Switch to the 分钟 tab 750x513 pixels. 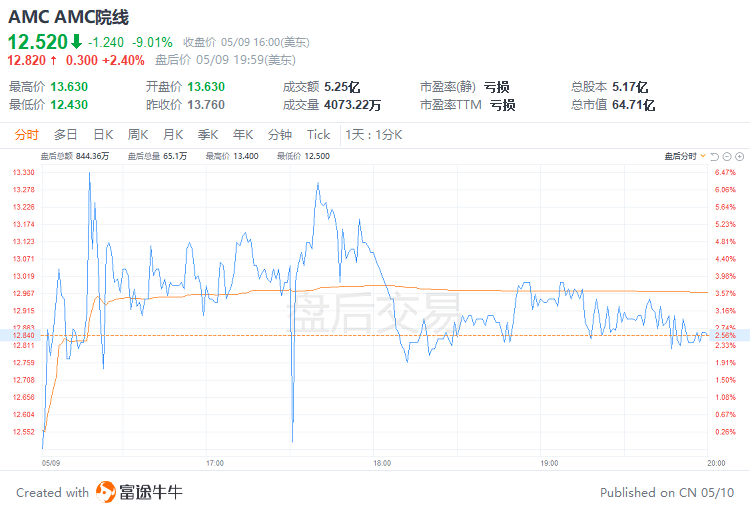tap(280, 135)
